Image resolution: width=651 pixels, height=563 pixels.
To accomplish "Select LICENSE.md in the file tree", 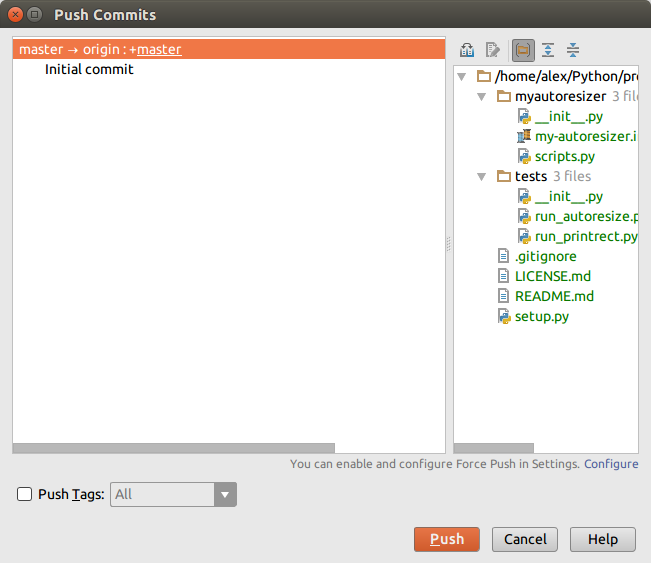I will pyautogui.click(x=553, y=276).
